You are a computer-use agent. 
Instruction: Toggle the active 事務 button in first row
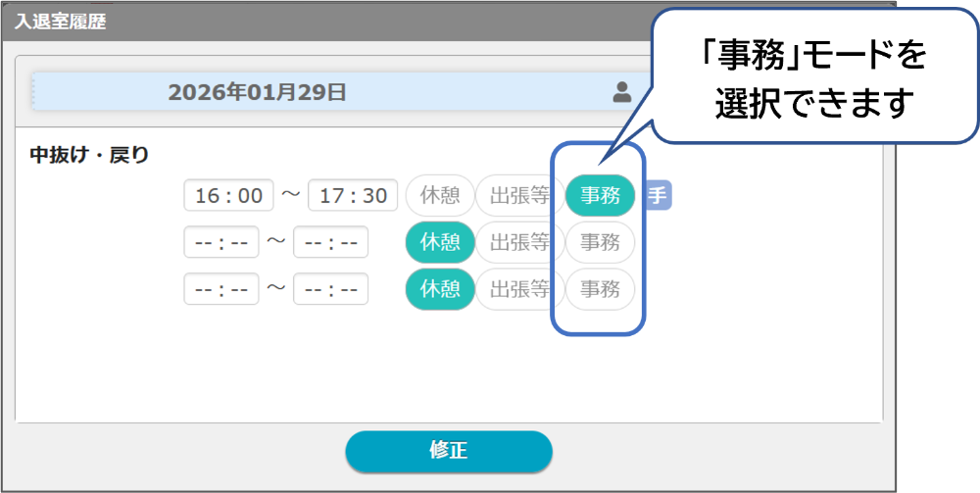pos(600,195)
